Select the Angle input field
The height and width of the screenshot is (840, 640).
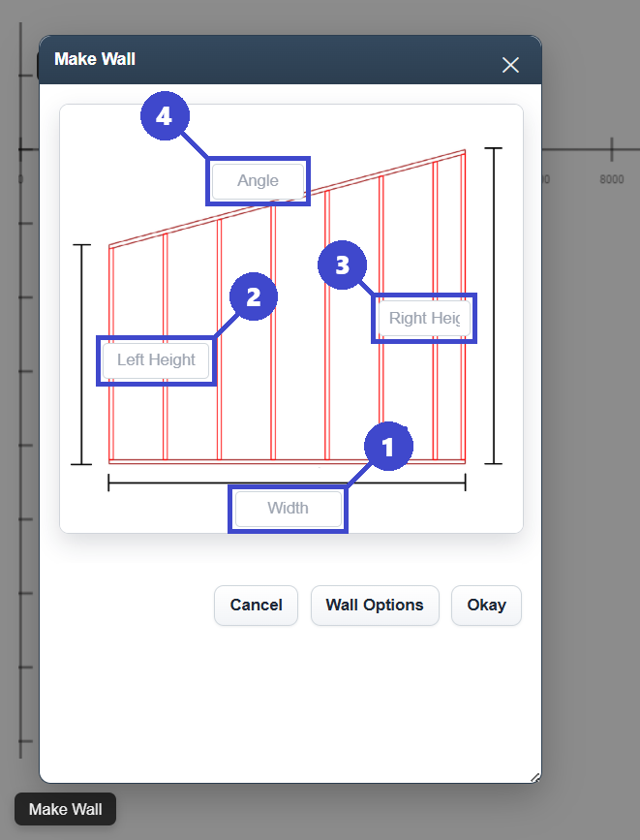point(258,181)
